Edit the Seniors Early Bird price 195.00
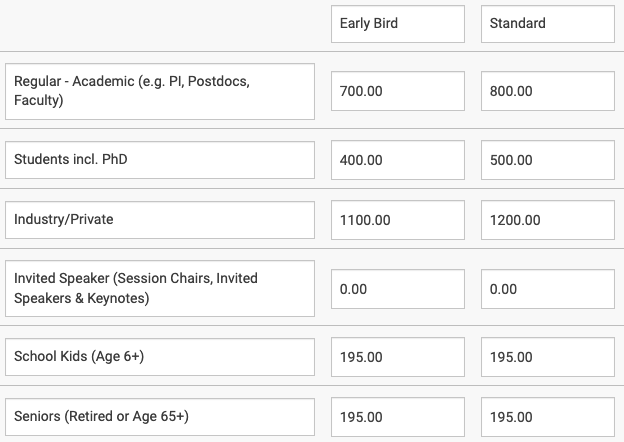The height and width of the screenshot is (442, 624). [398, 417]
